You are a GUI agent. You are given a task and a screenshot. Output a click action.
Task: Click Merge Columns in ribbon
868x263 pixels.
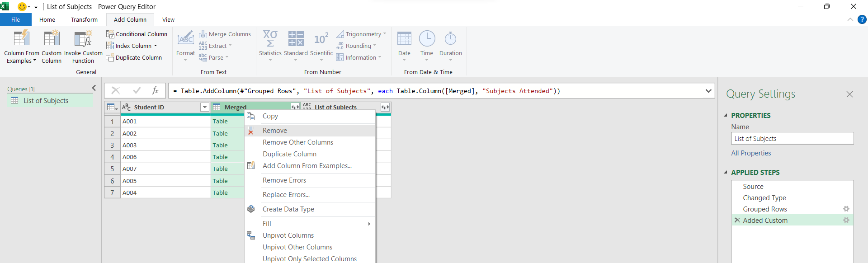225,34
